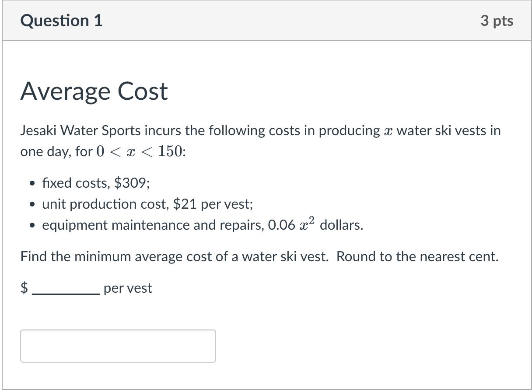The height and width of the screenshot is (392, 532).
Task: Click the "3 pts" points label
Action: [x=497, y=21]
